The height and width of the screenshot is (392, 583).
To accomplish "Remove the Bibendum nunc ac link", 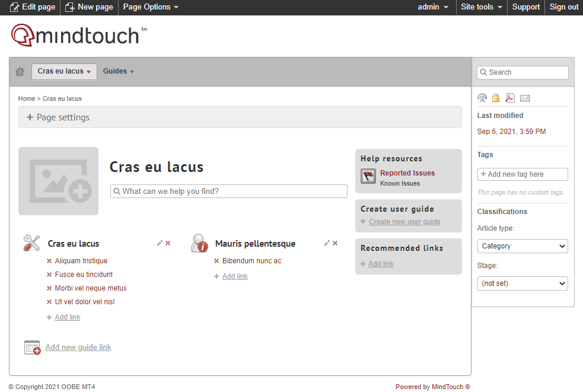I will coord(216,261).
